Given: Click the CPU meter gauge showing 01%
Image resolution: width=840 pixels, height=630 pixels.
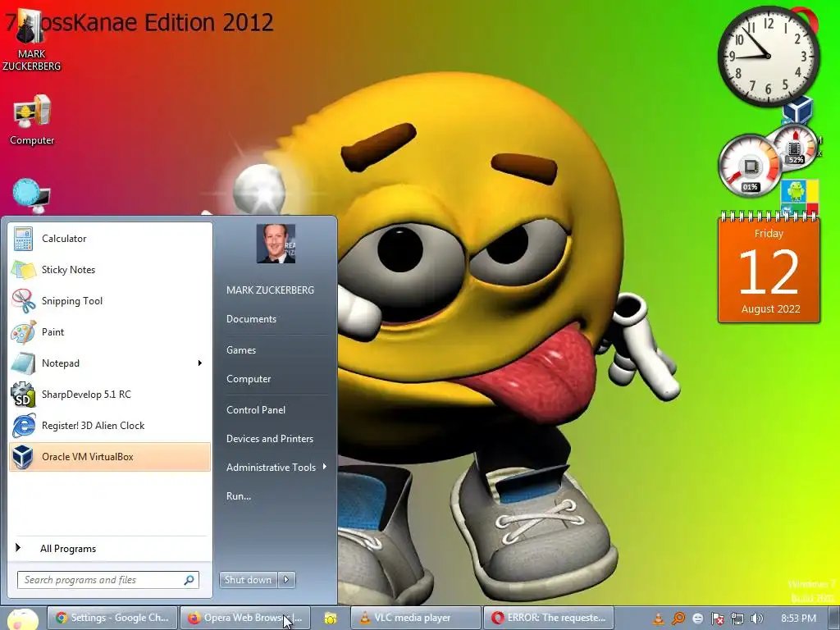Looking at the screenshot, I should pos(750,166).
